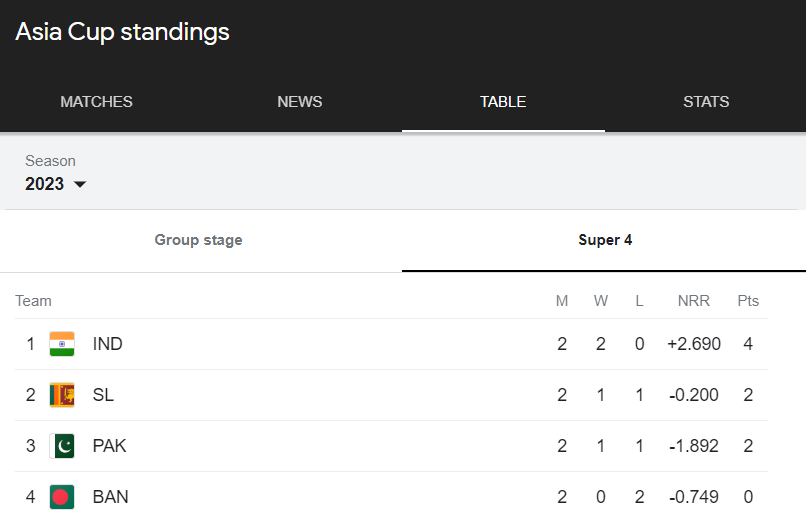Open the SL team row
This screenshot has height=524, width=806.
391,395
